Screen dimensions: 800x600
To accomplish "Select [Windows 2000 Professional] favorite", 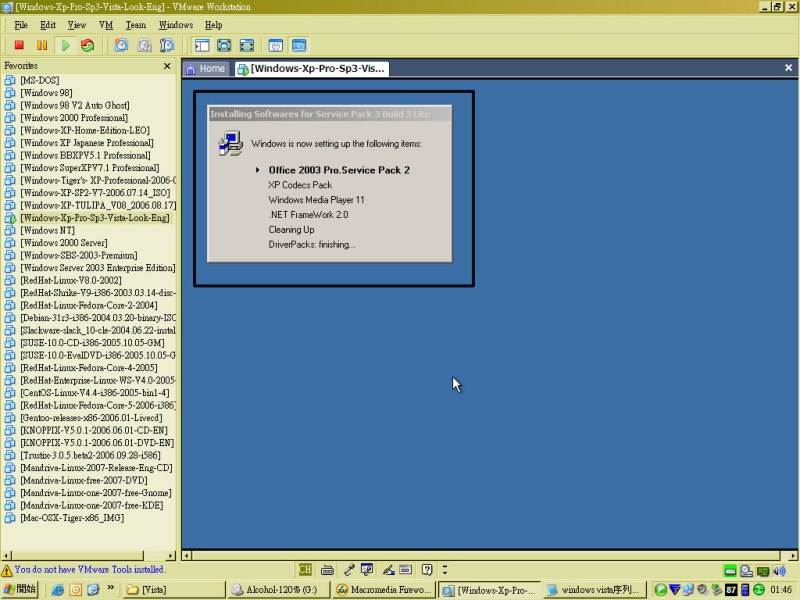I will [74, 118].
